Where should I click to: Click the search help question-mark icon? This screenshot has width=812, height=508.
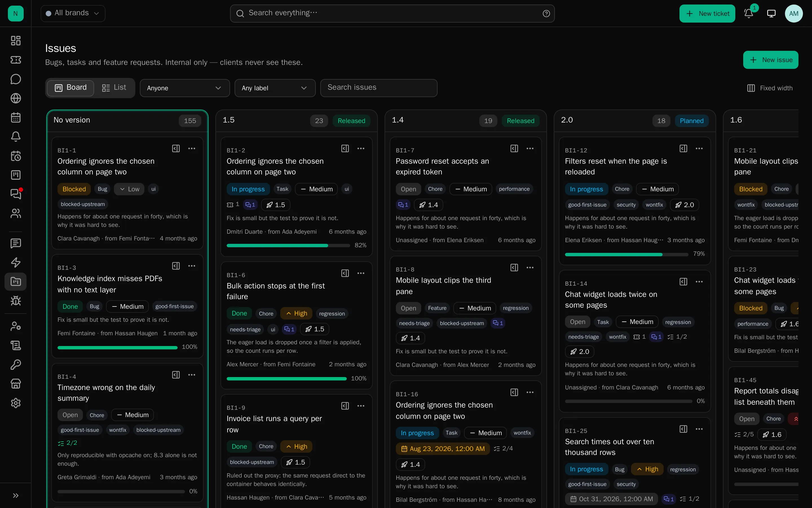tap(546, 14)
